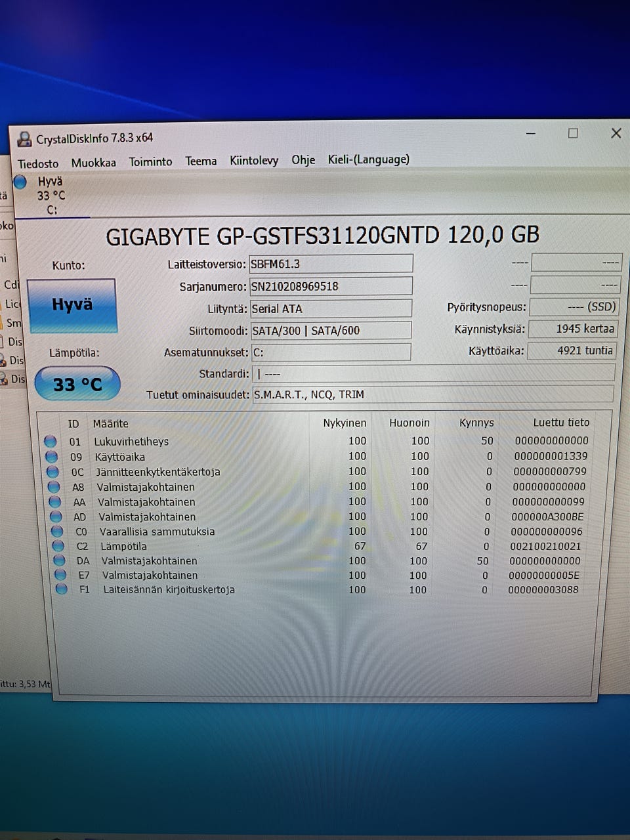Open the Muokkaa menu
The width and height of the screenshot is (630, 840).
(x=93, y=163)
